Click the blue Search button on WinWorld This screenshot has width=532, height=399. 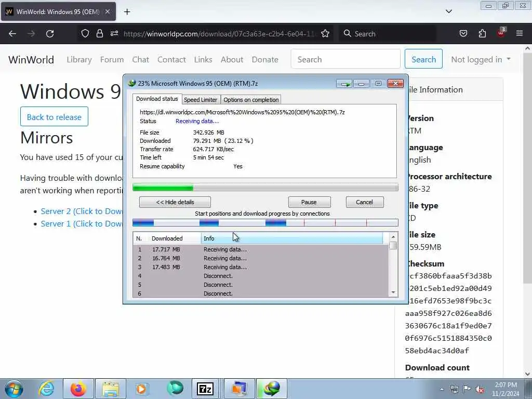tap(423, 59)
